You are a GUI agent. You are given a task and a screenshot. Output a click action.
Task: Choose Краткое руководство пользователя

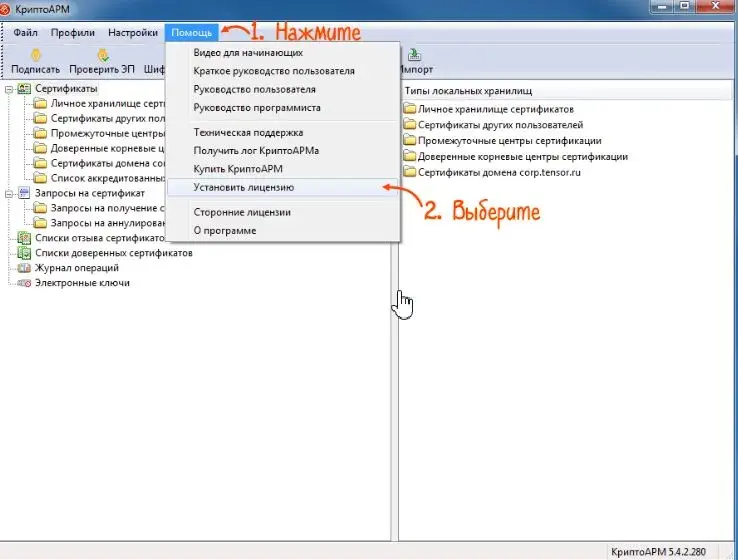click(283, 71)
